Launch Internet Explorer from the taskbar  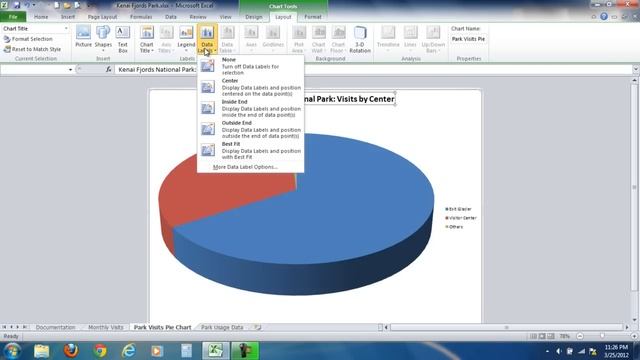point(129,351)
